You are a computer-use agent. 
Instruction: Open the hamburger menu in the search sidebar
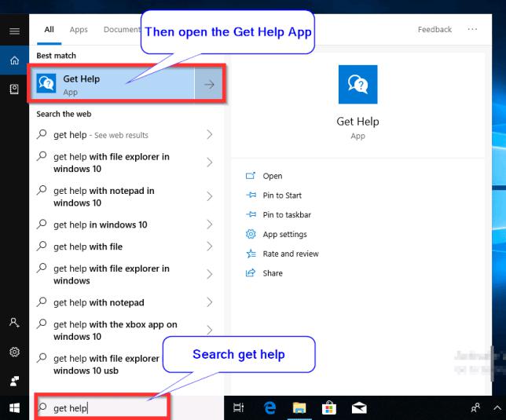pos(14,31)
